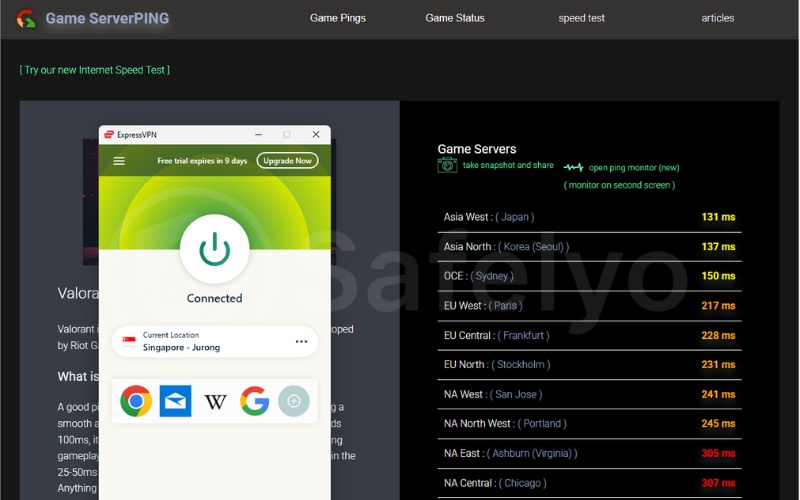This screenshot has width=800, height=500.
Task: Launch the Mail shortcut in ExpressVPN
Action: (176, 401)
